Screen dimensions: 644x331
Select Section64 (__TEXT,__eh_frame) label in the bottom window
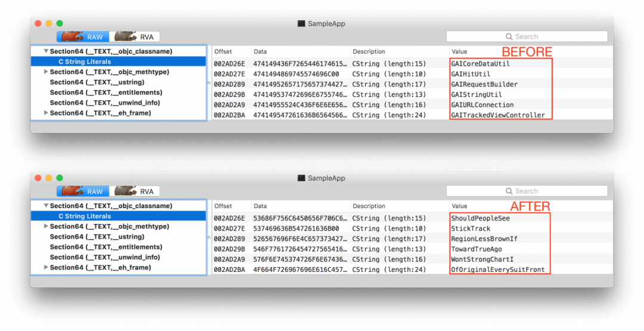coord(100,267)
